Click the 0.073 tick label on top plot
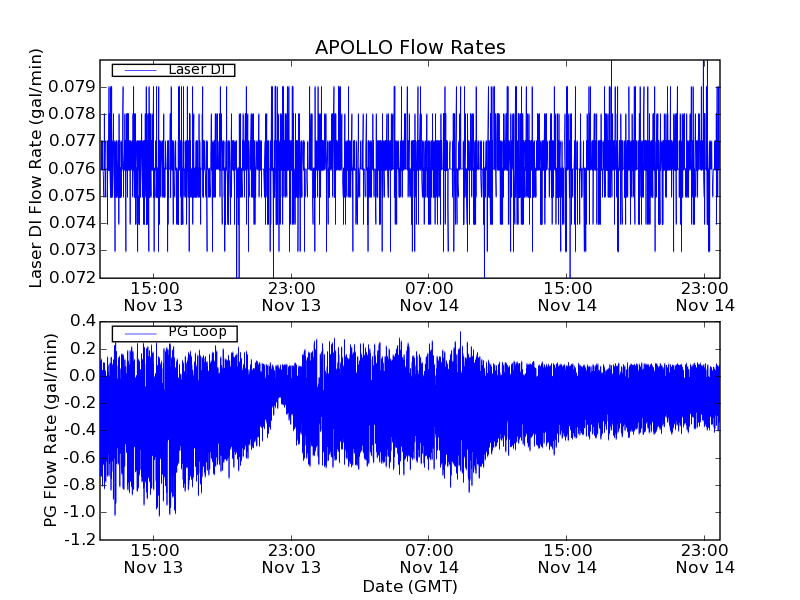 click(x=72, y=250)
